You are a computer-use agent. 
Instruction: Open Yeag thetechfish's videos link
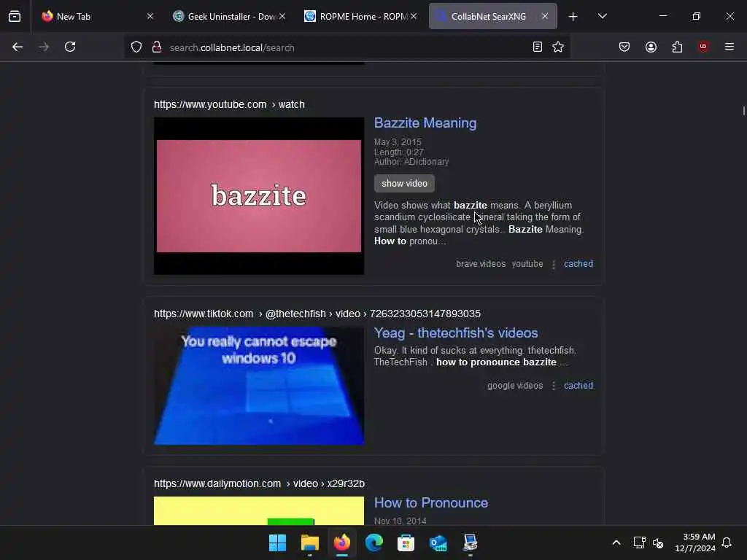point(455,332)
